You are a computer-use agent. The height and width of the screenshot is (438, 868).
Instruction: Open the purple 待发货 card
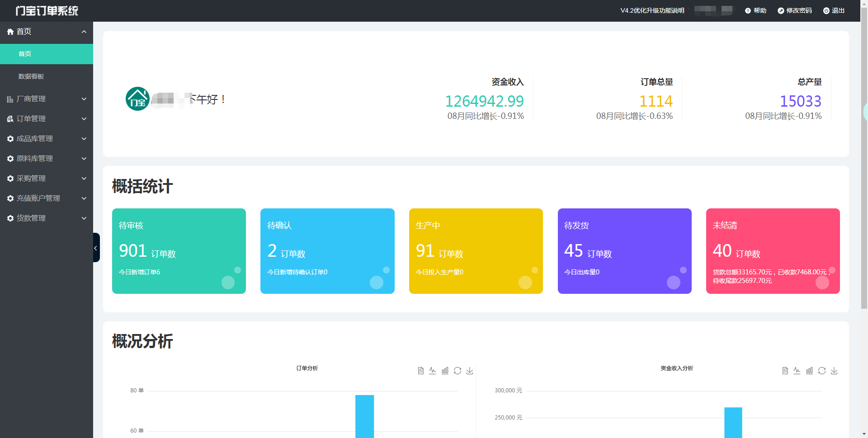(x=625, y=251)
